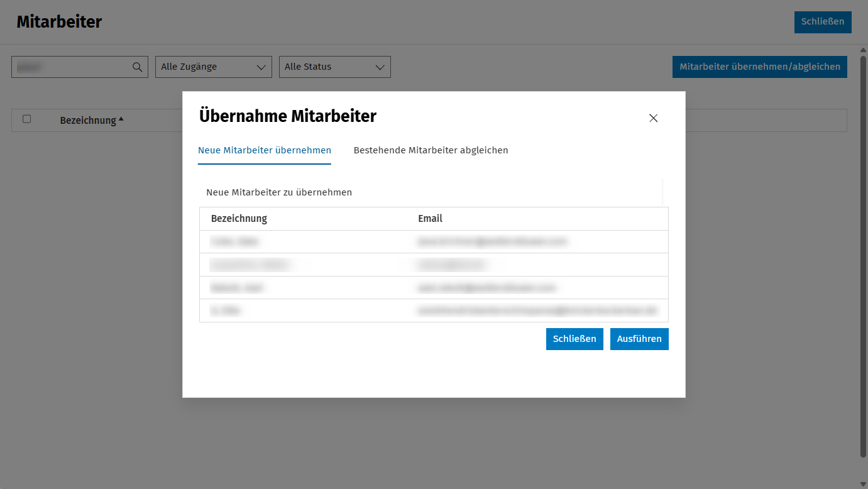The width and height of the screenshot is (868, 489).
Task: Open the Alle Zugänge dropdown
Action: (214, 67)
